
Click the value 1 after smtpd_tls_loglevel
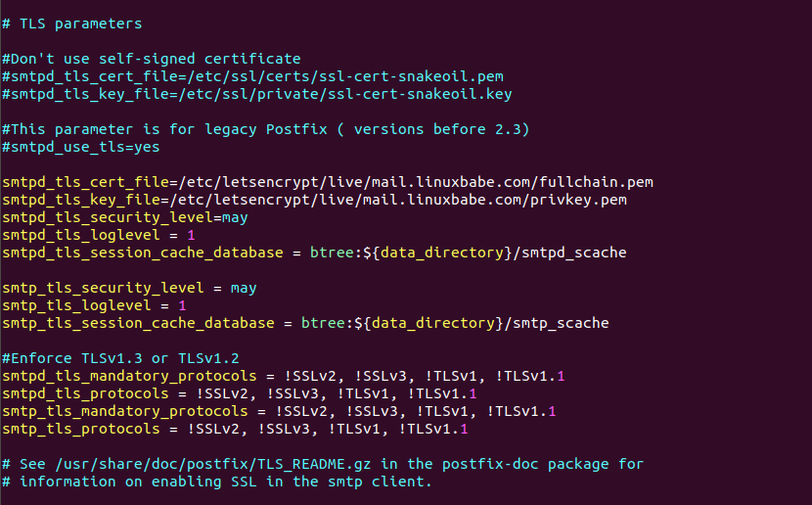[x=191, y=235]
